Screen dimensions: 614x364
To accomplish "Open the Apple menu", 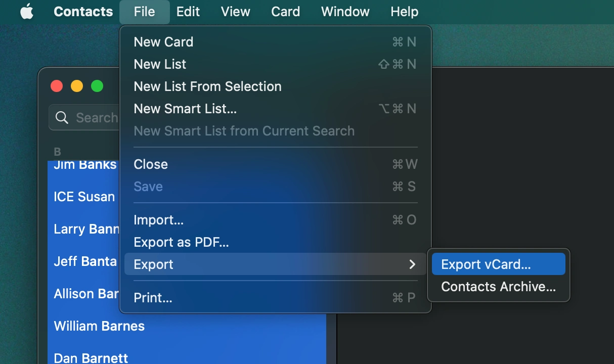I will tap(26, 12).
